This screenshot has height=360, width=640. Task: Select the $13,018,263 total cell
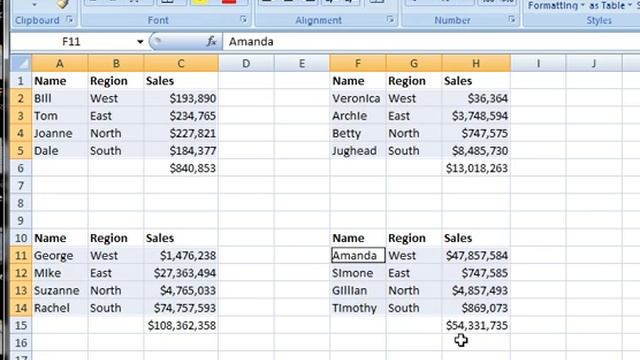click(x=476, y=168)
